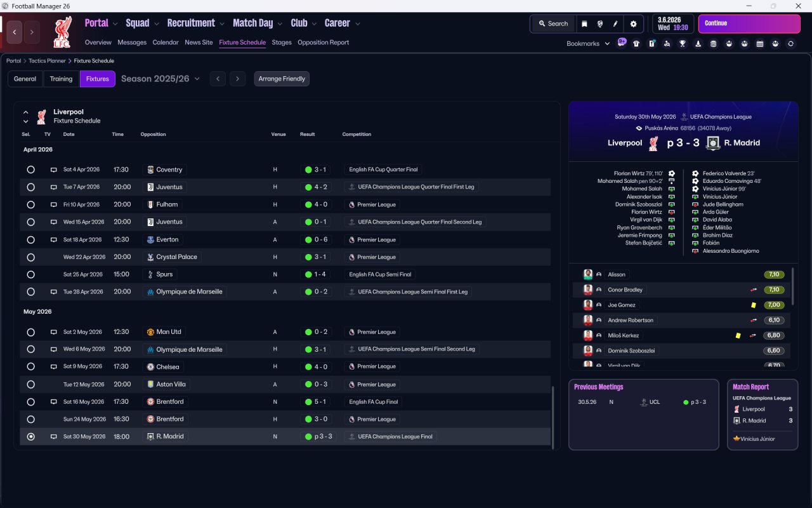The image size is (812, 508).
Task: Switch to the Training tab
Action: [x=61, y=79]
